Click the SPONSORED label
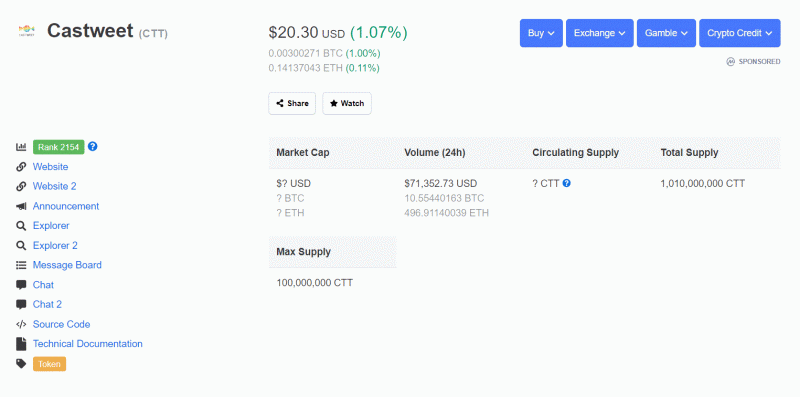Viewport: 800px width, 397px height. [x=759, y=62]
